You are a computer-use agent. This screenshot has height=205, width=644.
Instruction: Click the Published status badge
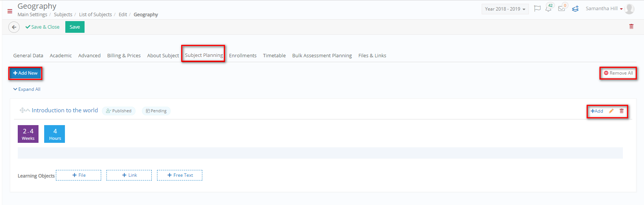click(x=119, y=111)
